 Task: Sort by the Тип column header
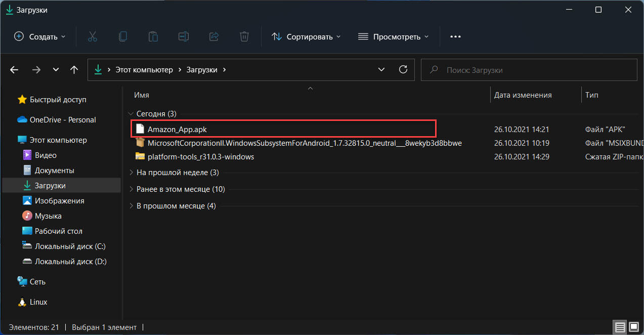[591, 95]
